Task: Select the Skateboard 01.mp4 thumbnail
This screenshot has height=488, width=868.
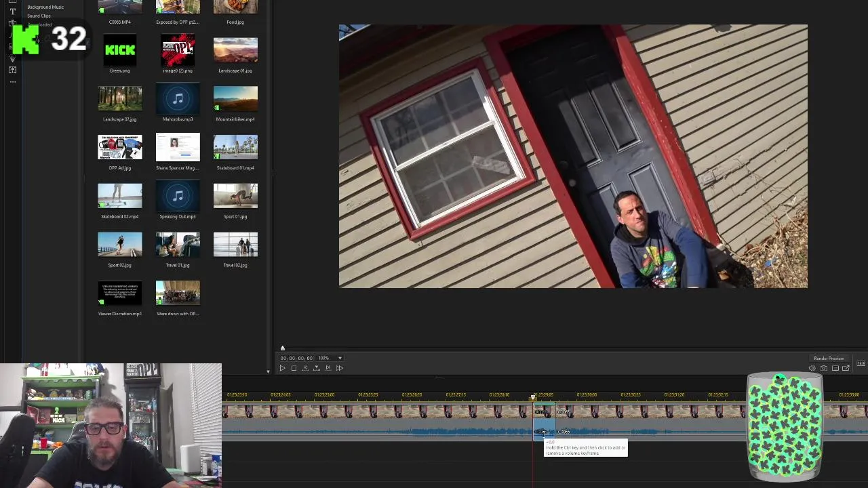Action: click(x=235, y=147)
